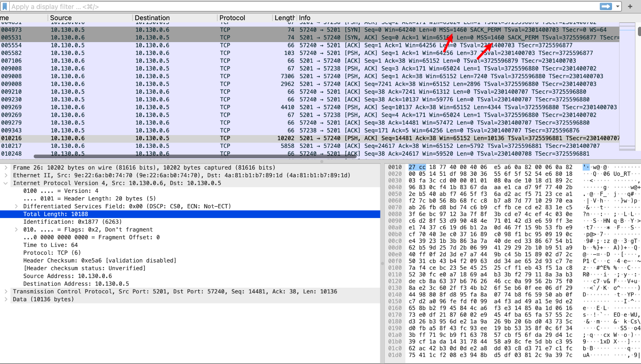Expand the Transmission Control Protocol node
Viewport: 641px width, 364px height.
point(6,291)
